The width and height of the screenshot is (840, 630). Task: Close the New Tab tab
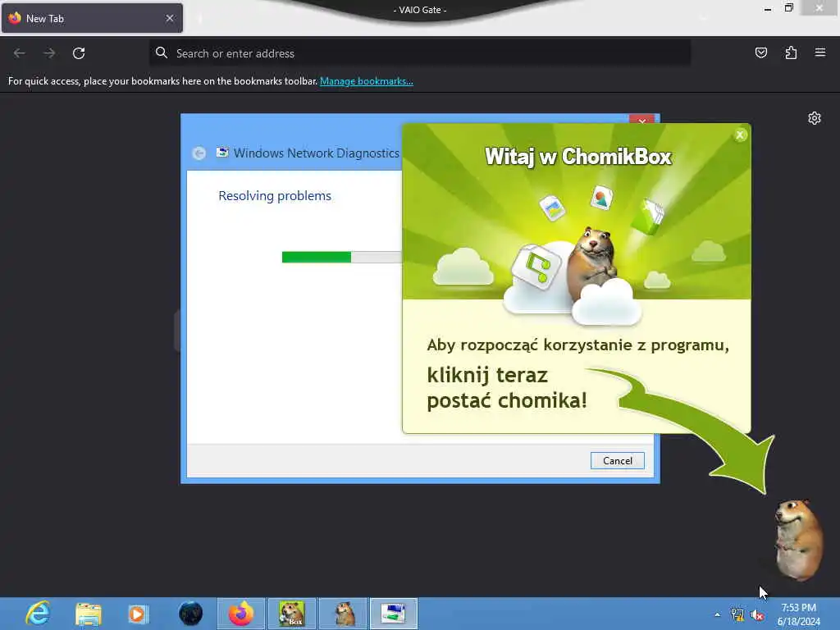tap(170, 18)
